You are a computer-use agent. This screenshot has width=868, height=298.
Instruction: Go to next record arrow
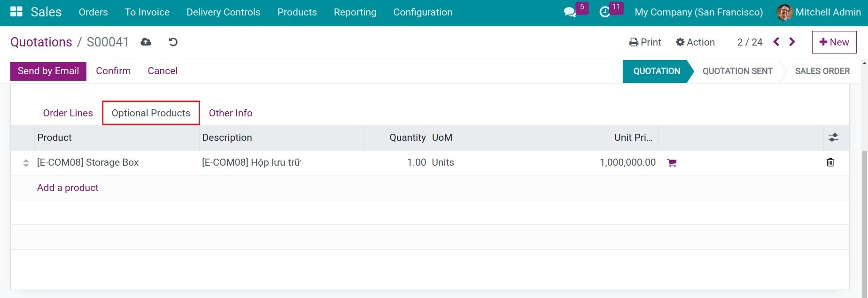pyautogui.click(x=792, y=42)
